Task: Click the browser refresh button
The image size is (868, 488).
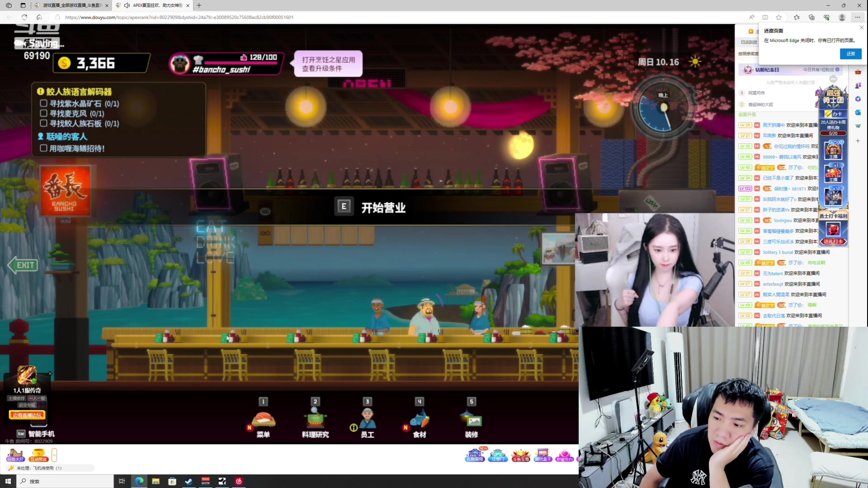Action: 24,17
